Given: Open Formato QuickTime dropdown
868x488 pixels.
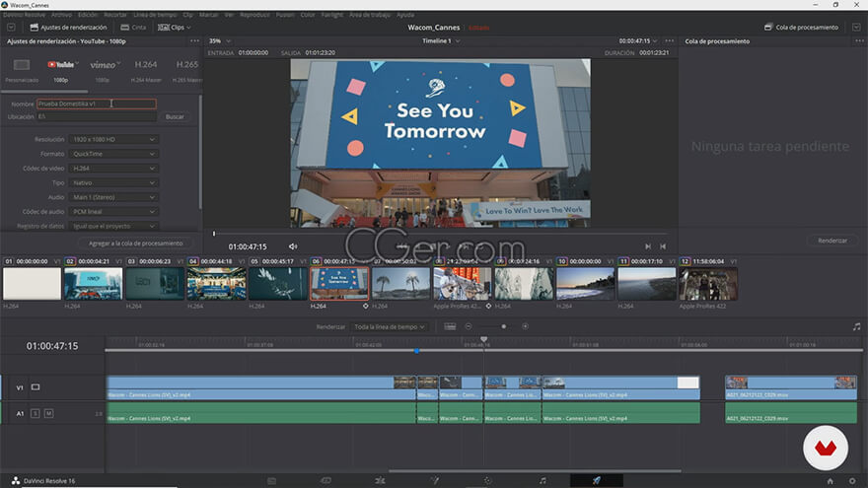Looking at the screenshot, I should (x=113, y=154).
